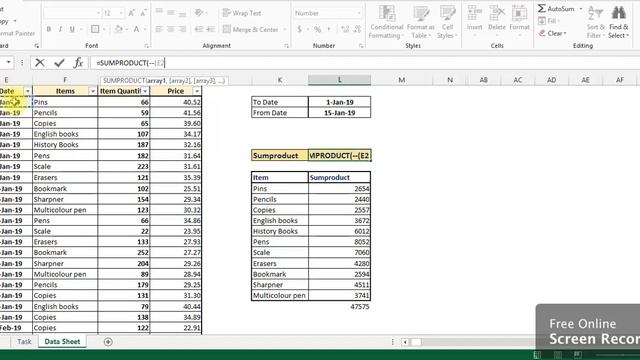Select the To Date cell 1-Jan-19
Image resolution: width=640 pixels, height=360 pixels.
(x=340, y=102)
